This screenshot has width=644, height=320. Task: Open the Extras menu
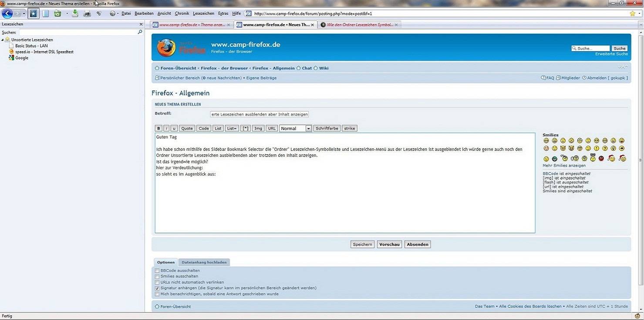click(223, 13)
